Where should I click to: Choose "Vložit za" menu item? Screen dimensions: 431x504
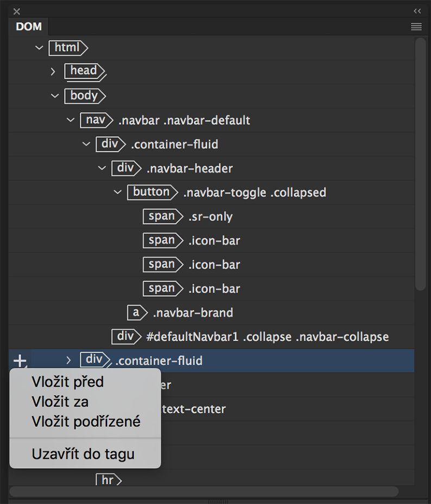(60, 402)
